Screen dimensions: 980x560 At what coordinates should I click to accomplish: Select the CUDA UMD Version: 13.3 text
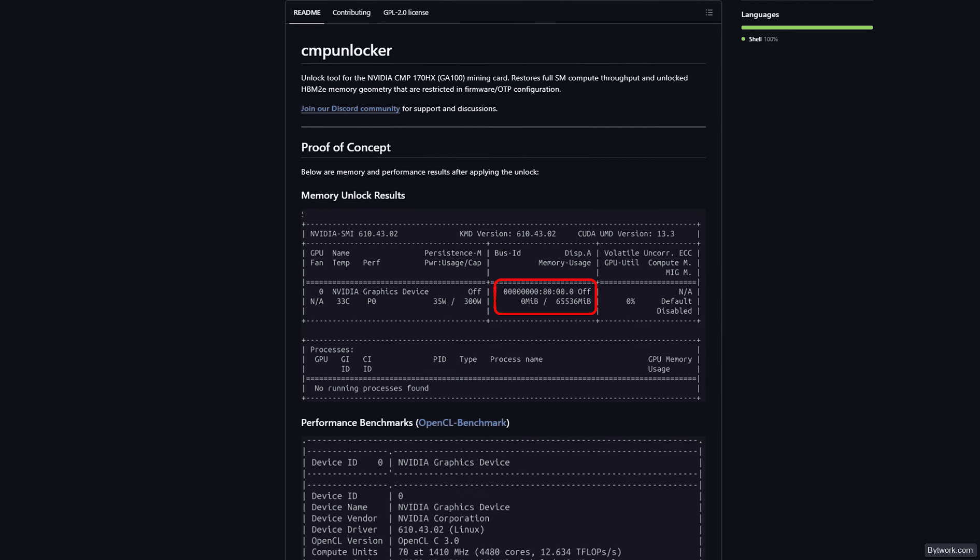(626, 234)
